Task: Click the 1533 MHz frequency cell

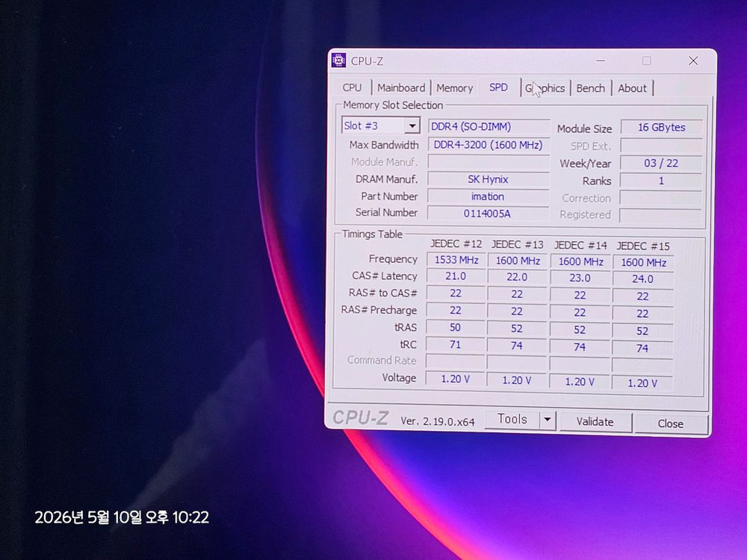Action: click(456, 260)
